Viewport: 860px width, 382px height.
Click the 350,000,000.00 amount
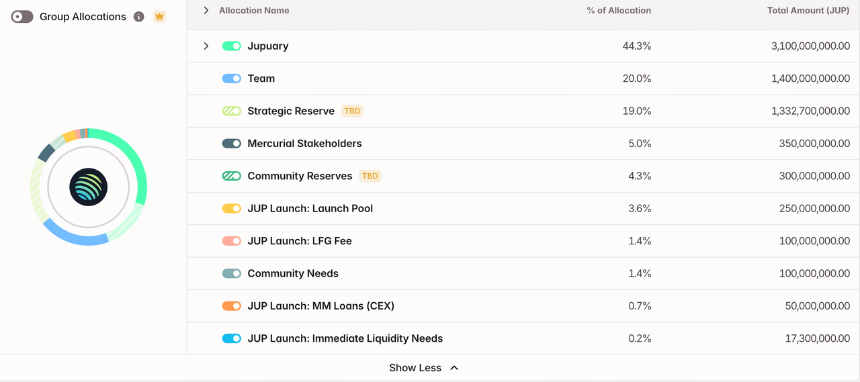click(x=814, y=143)
